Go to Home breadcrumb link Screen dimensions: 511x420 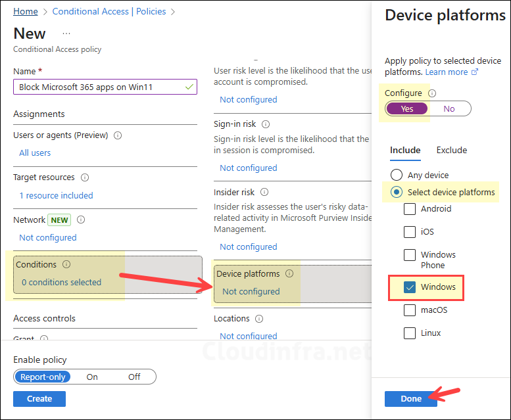click(x=26, y=11)
